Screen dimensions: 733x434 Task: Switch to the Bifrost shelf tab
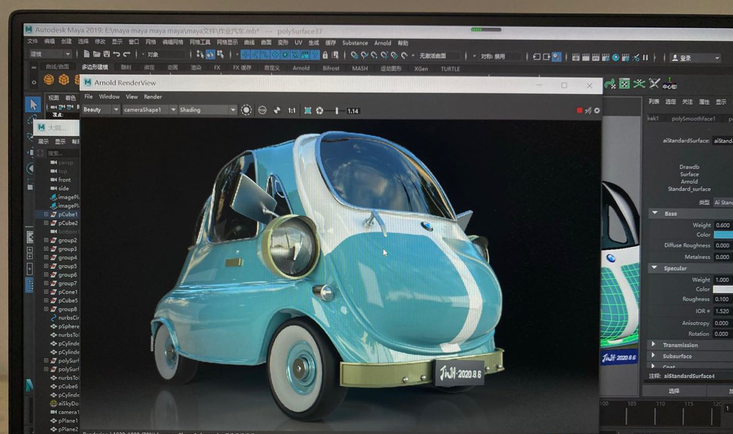(331, 68)
